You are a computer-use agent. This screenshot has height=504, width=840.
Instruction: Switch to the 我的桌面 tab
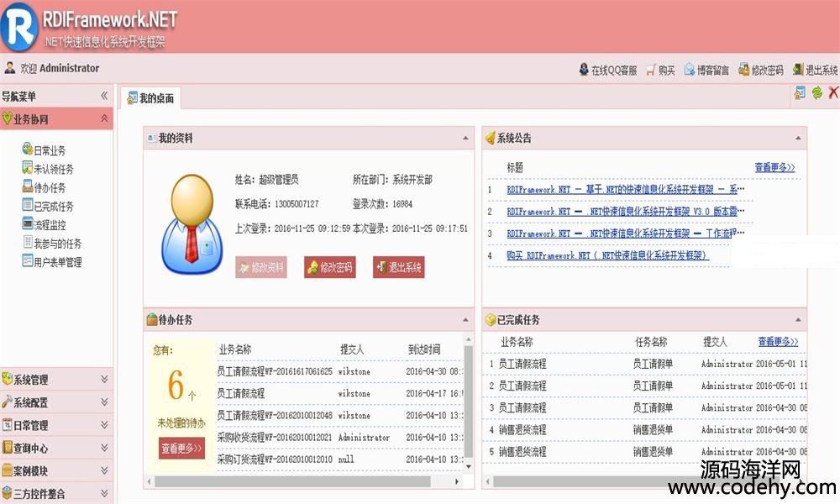pyautogui.click(x=150, y=98)
